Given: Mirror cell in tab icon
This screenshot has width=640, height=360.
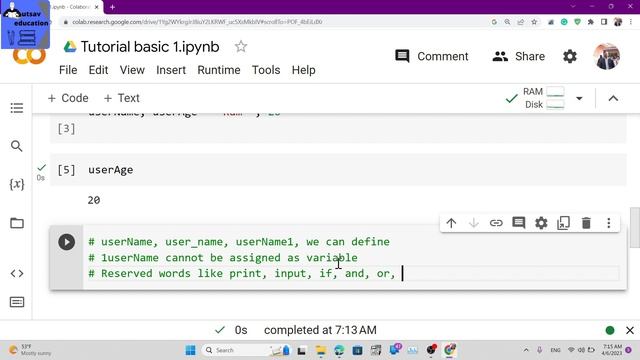Looking at the screenshot, I should (x=563, y=223).
